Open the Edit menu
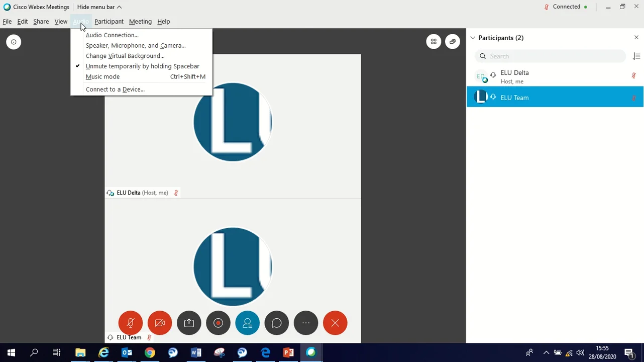The width and height of the screenshot is (644, 362). coord(23,22)
